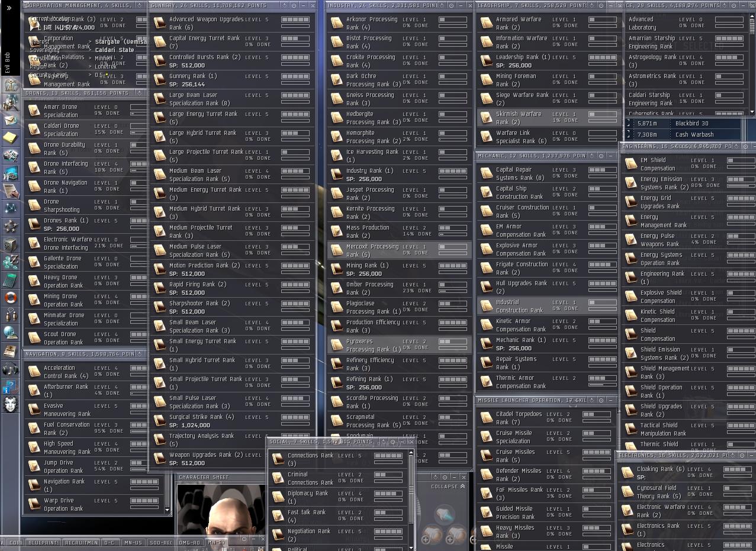This screenshot has height=551, width=756.
Task: Switch to the BLUEPRINT chat tab
Action: coord(44,542)
